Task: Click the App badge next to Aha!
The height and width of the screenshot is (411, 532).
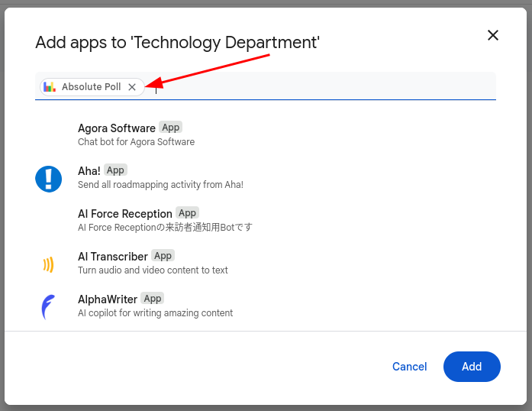Action: [x=115, y=170]
